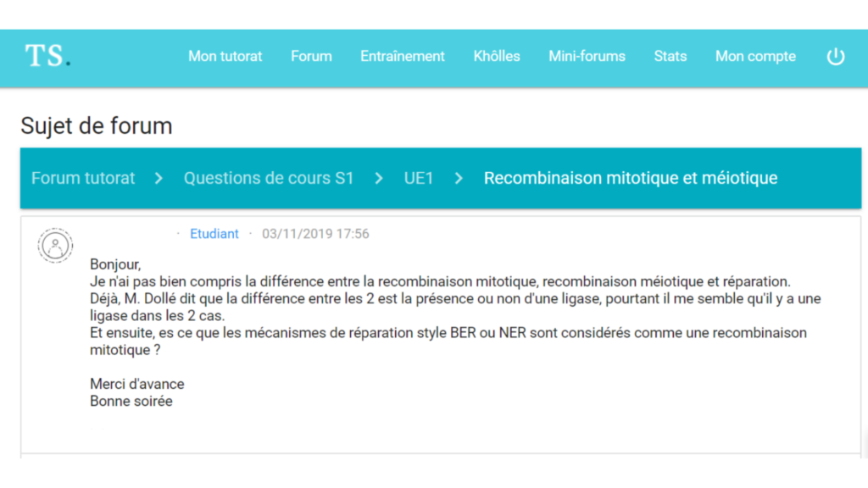This screenshot has width=868, height=488.
Task: Open Mini-forums from navigation
Action: click(x=587, y=57)
